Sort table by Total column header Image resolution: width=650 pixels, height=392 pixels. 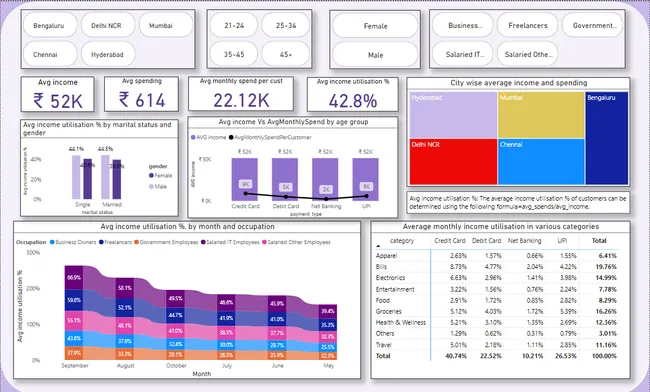pos(599,241)
